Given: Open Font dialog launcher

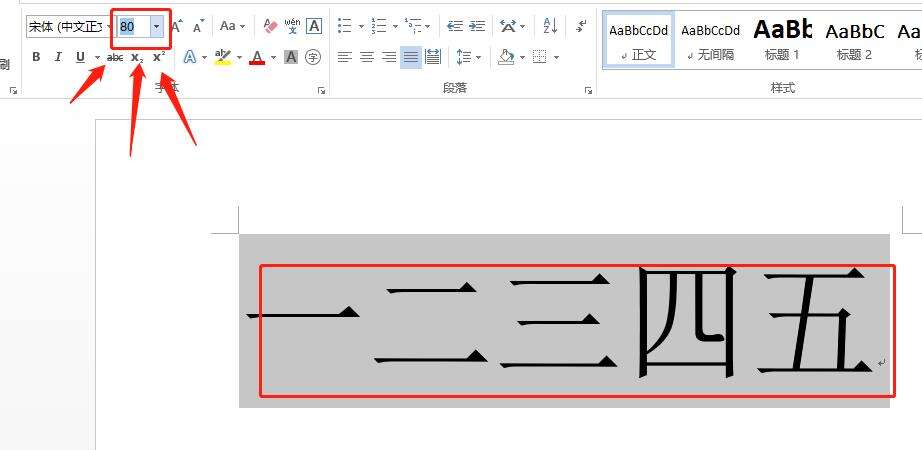Looking at the screenshot, I should point(322,91).
